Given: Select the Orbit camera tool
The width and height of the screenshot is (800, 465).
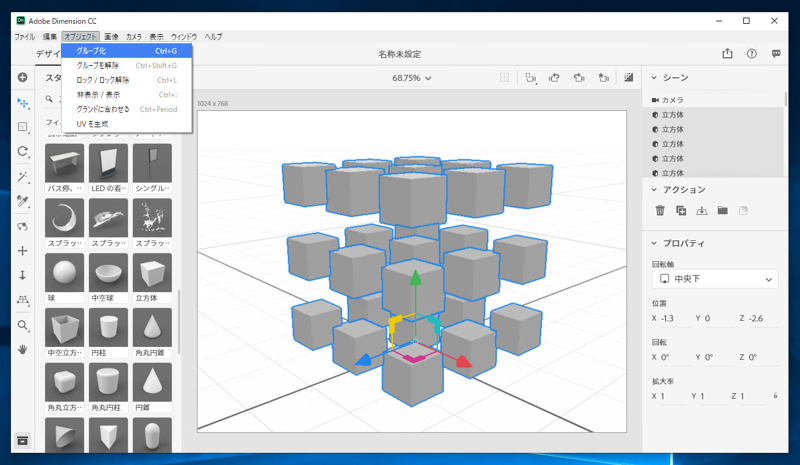Looking at the screenshot, I should tap(22, 226).
